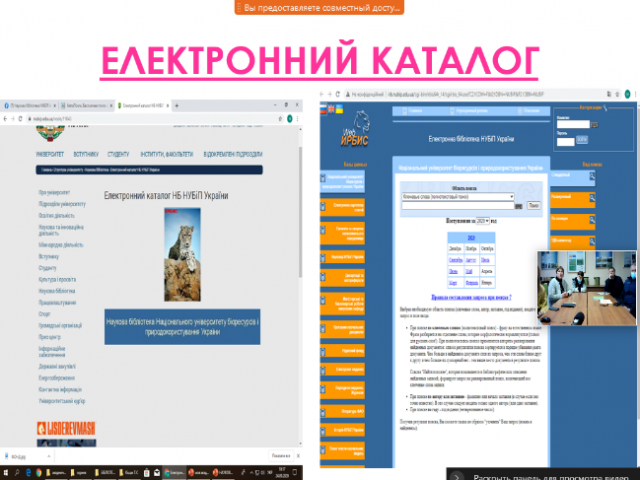This screenshot has width=640, height=480.
Task: Click sidebar link 'Підрозділи університету'
Action: tap(62, 204)
